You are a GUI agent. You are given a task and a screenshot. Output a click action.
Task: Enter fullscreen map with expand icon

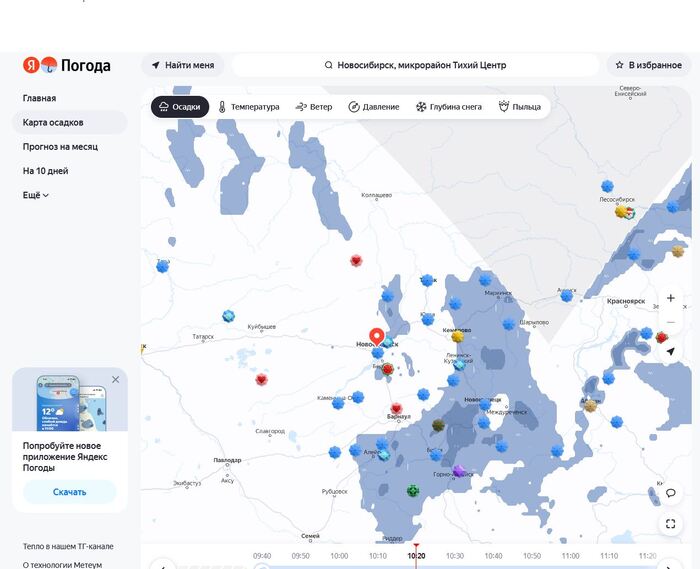671,523
